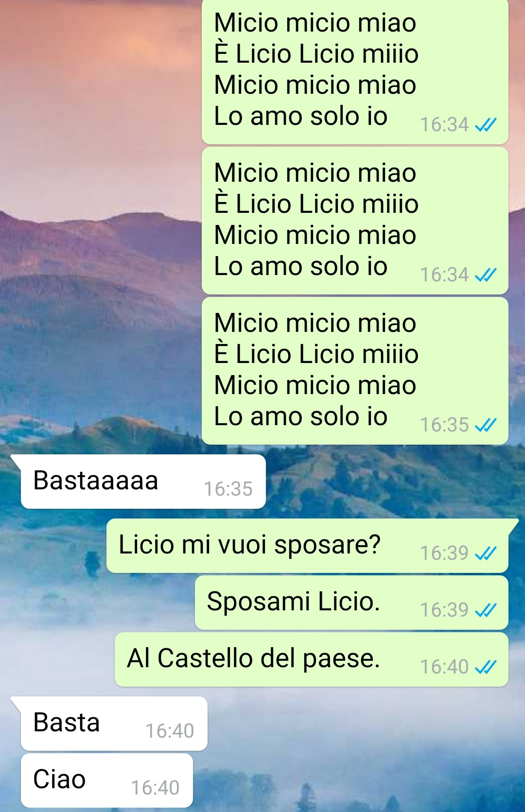Tap the first 'Micio micio miao' bubble at top

[x=355, y=72]
